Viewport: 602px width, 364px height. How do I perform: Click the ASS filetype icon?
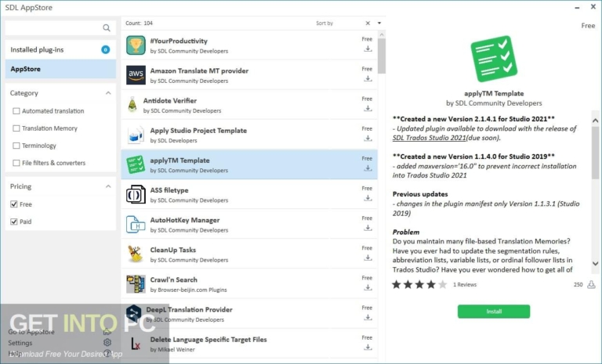[136, 194]
